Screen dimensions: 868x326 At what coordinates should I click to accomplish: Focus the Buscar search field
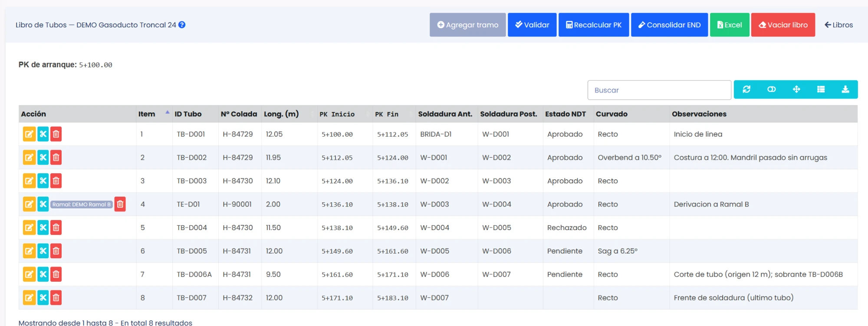click(659, 90)
